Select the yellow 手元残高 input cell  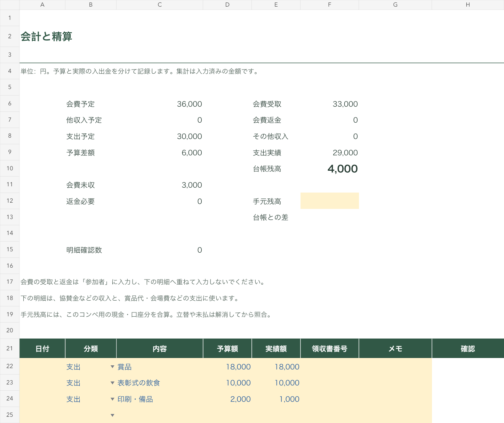pos(329,201)
